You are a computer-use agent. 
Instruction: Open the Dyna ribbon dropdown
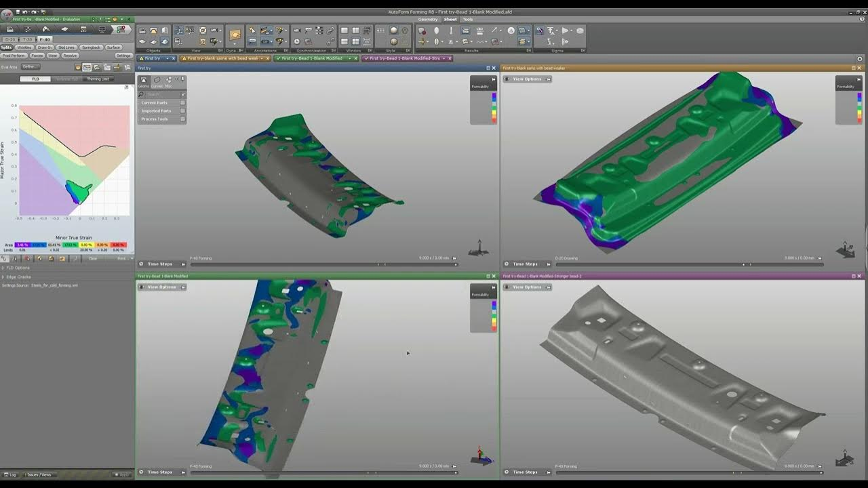234,44
